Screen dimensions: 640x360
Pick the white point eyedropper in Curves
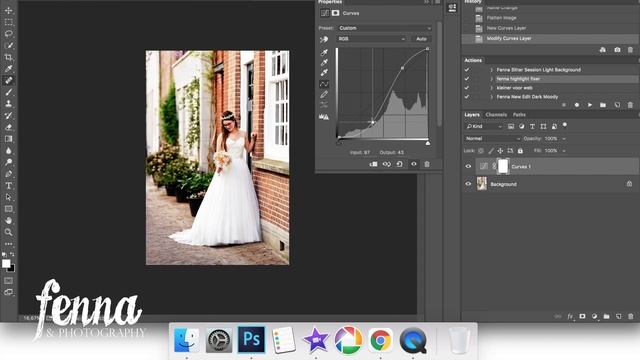(324, 73)
